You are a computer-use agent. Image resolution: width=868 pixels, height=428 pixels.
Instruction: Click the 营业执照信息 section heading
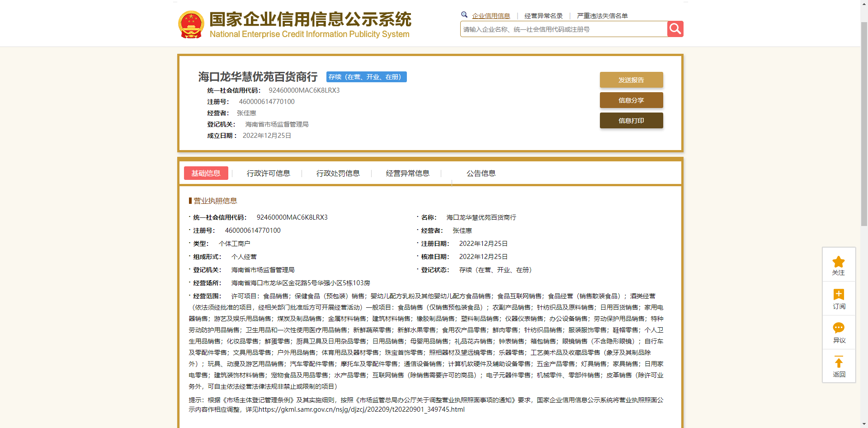point(215,201)
